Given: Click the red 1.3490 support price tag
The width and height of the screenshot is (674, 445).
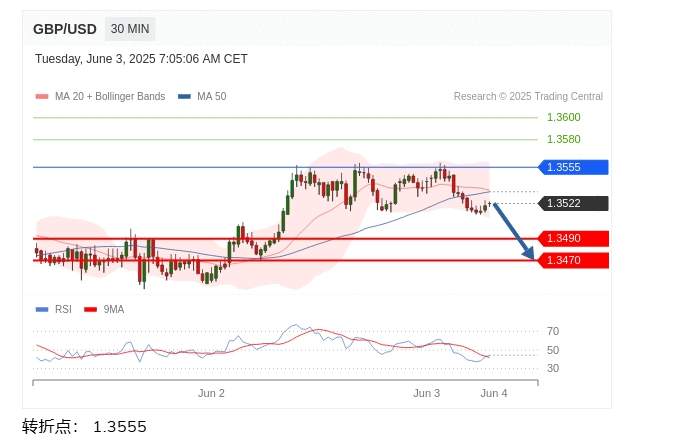Looking at the screenshot, I should pos(573,238).
